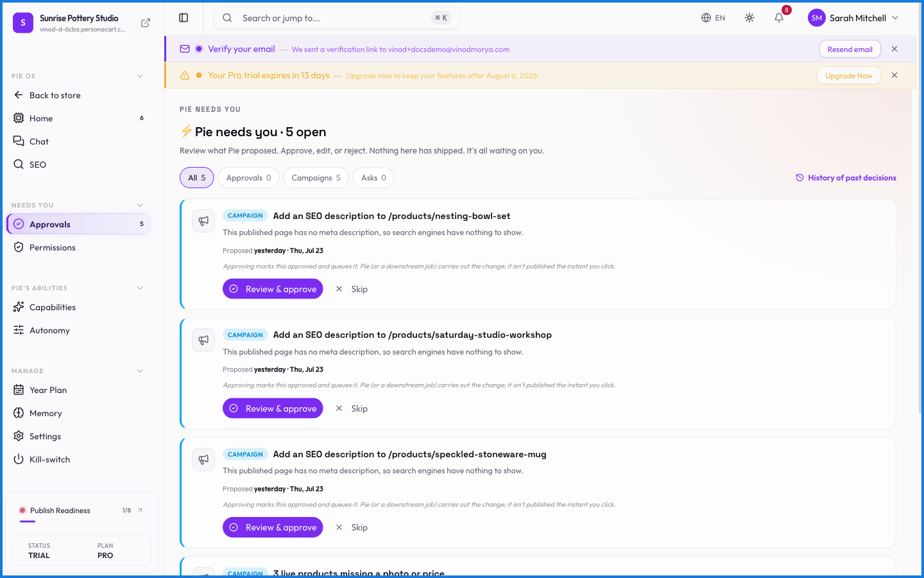Dismiss the Pro trial expiry banner

click(x=894, y=75)
